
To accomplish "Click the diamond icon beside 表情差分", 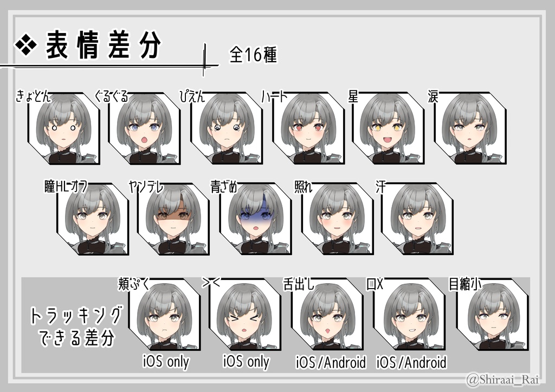I will pyautogui.click(x=26, y=45).
